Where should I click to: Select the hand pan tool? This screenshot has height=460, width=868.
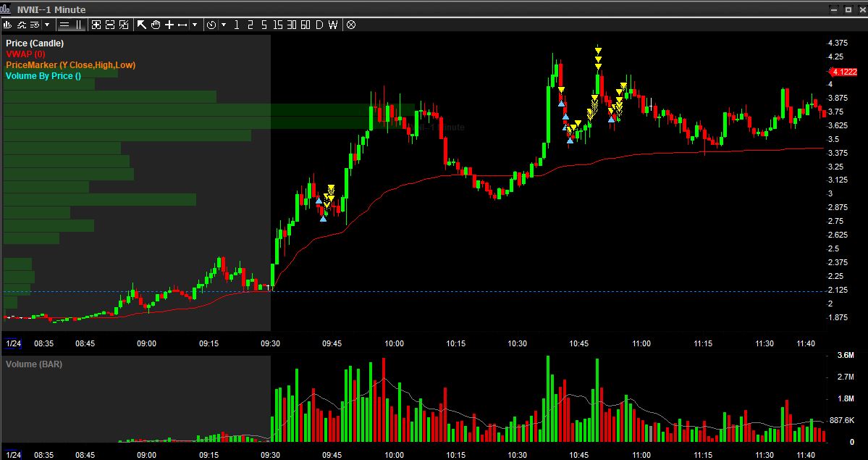click(156, 25)
